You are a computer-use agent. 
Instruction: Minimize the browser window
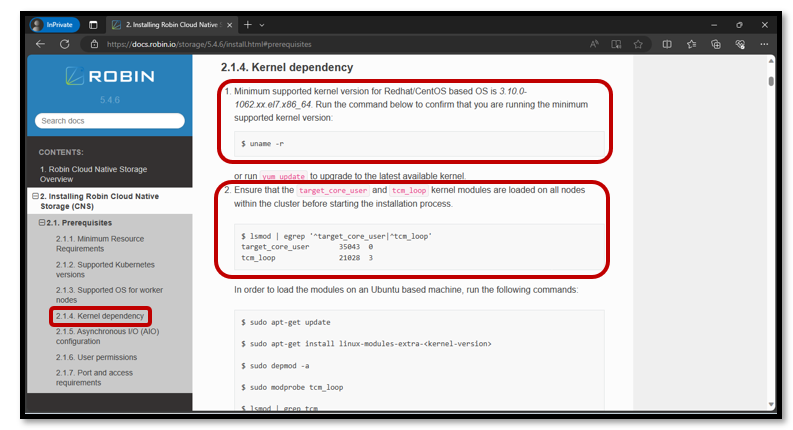(x=714, y=25)
